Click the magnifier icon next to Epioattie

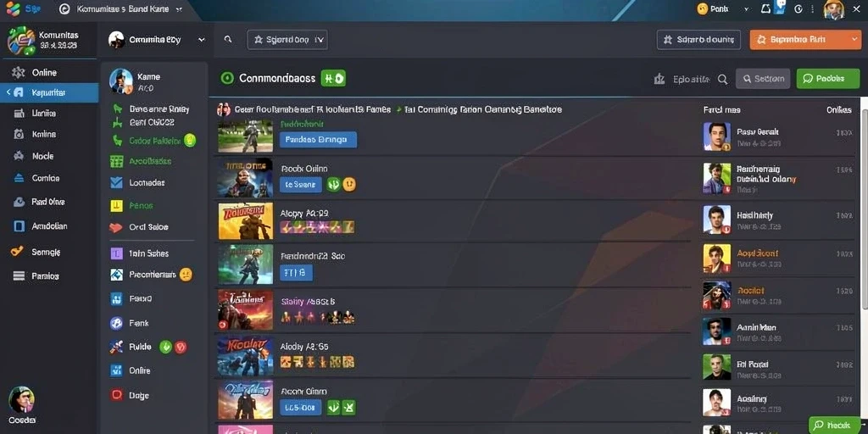click(x=722, y=79)
